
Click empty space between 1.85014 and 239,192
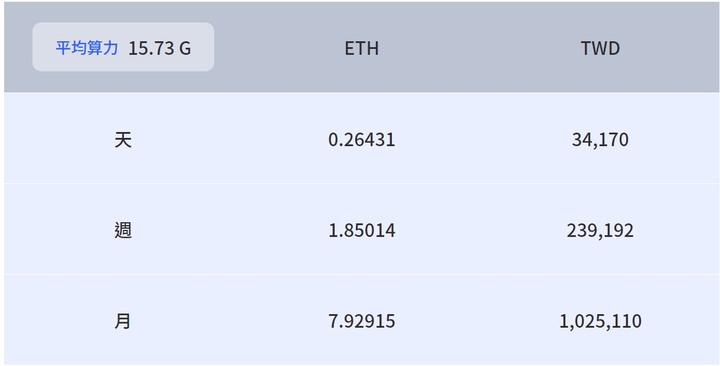tap(481, 230)
